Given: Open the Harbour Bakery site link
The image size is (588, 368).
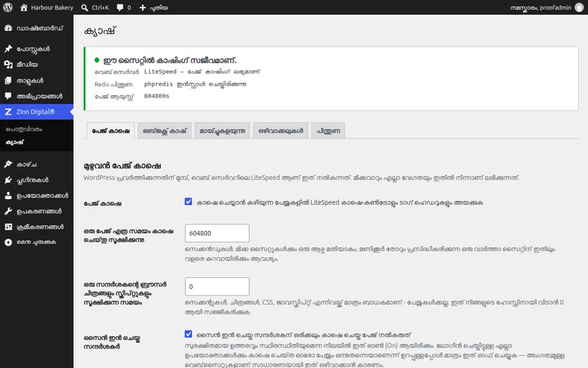Looking at the screenshot, I should tap(52, 7).
